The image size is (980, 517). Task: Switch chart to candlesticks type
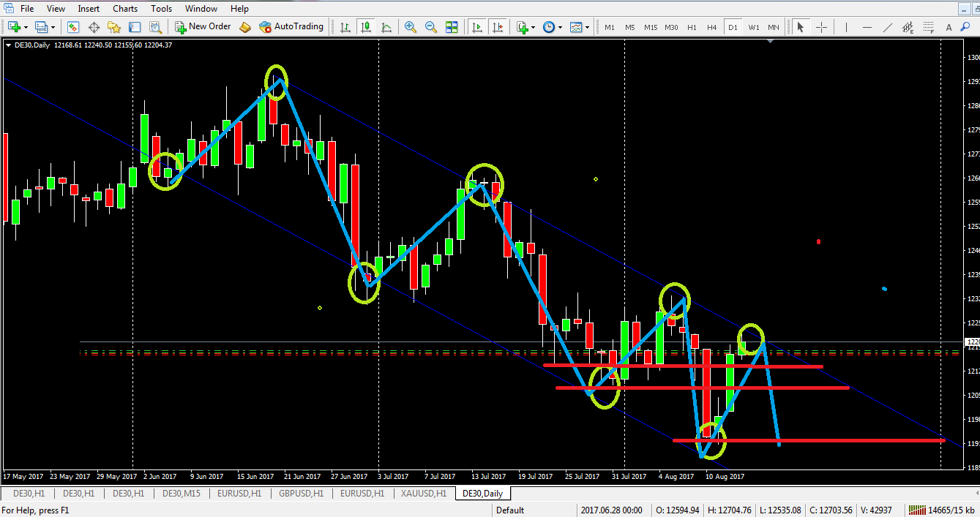point(366,27)
